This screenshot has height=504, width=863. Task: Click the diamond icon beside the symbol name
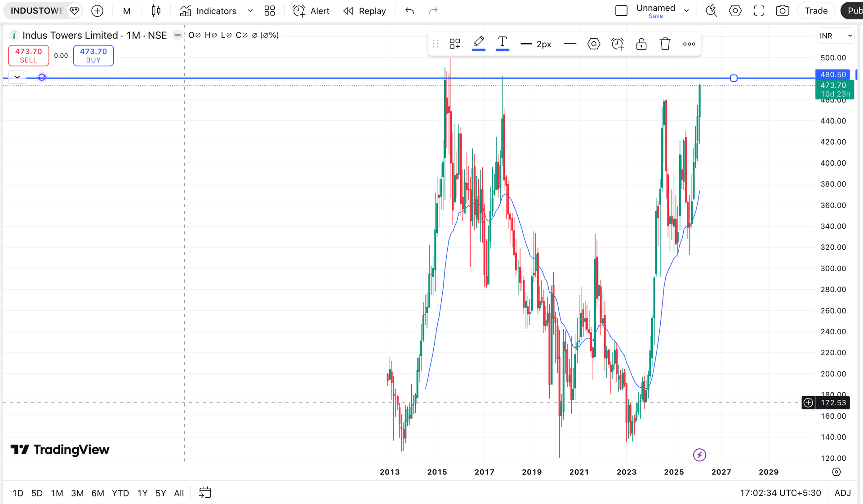coord(75,11)
